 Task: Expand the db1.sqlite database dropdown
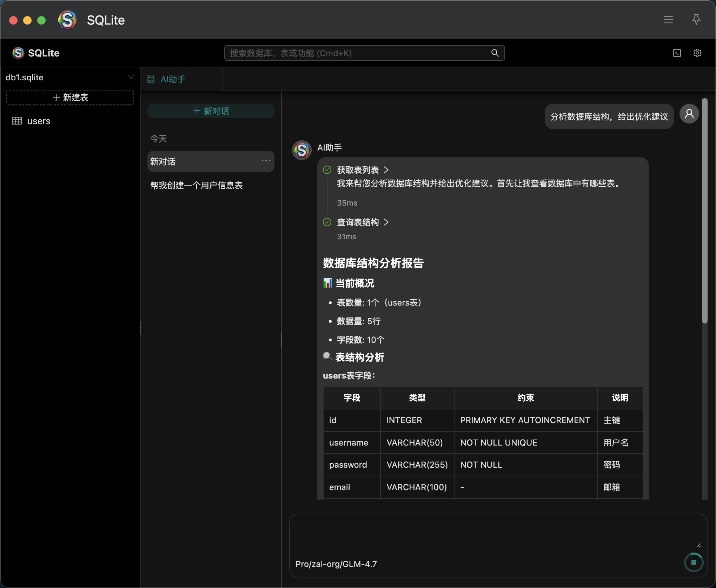click(131, 77)
